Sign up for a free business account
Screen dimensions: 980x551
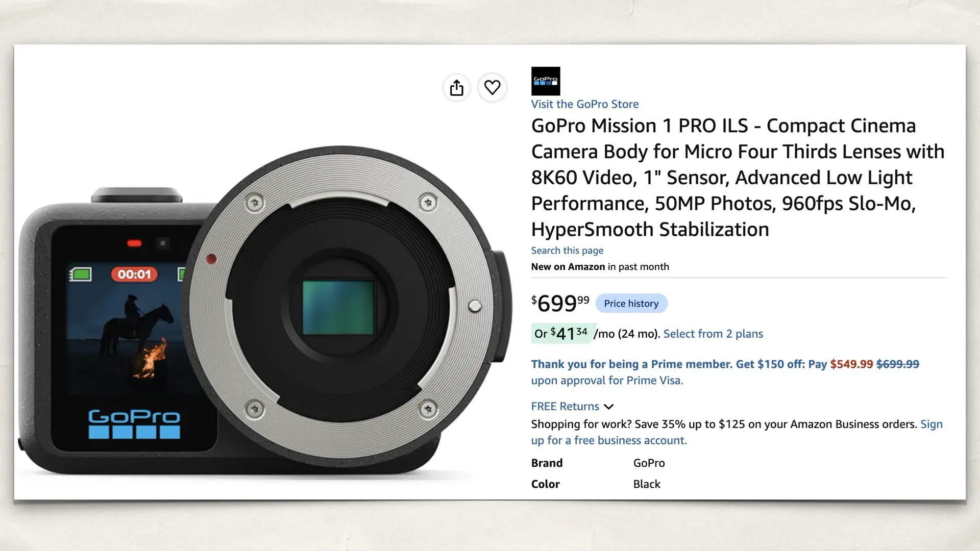[737, 432]
